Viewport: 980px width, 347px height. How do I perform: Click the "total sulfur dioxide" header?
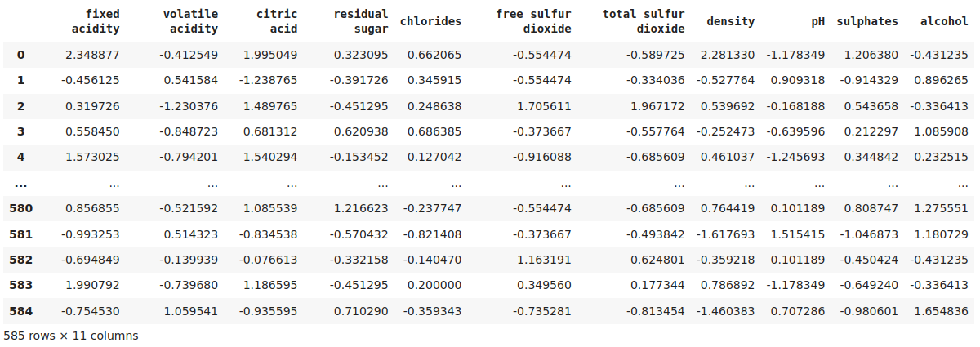(x=644, y=22)
